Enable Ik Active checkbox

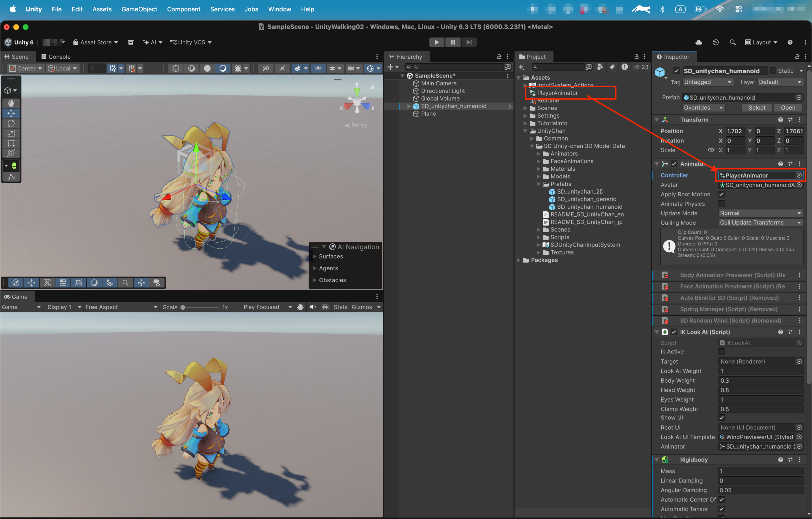[x=721, y=351]
